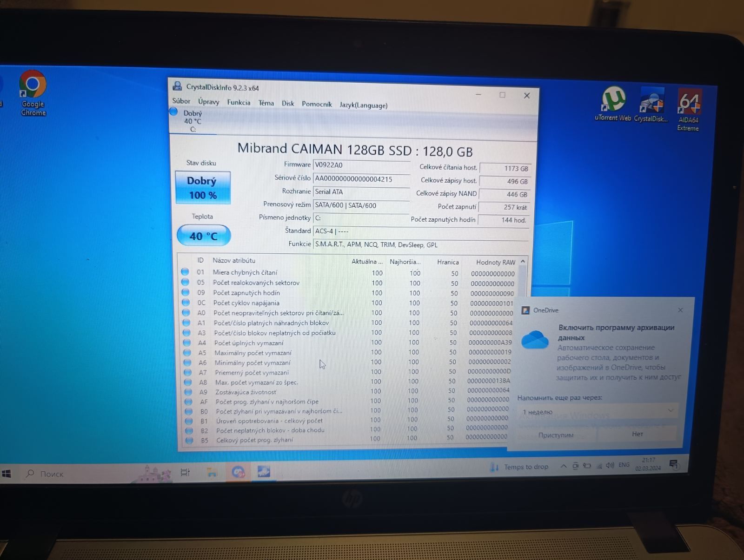This screenshot has width=744, height=560.
Task: Open the Súbor menu
Action: (181, 101)
